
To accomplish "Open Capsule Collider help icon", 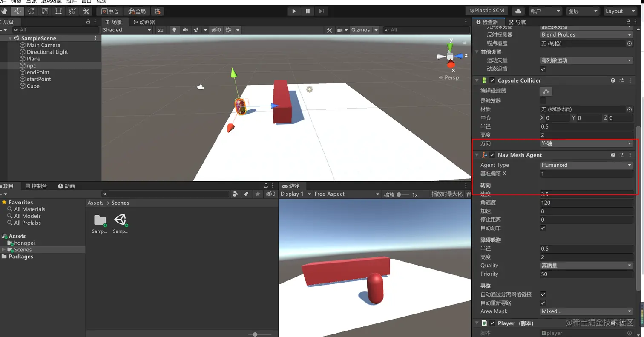I will pos(613,80).
